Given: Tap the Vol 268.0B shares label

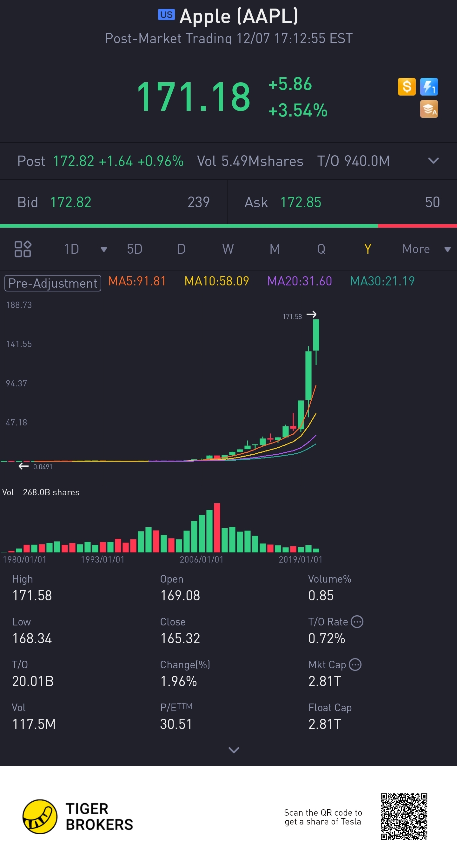Looking at the screenshot, I should [41, 492].
